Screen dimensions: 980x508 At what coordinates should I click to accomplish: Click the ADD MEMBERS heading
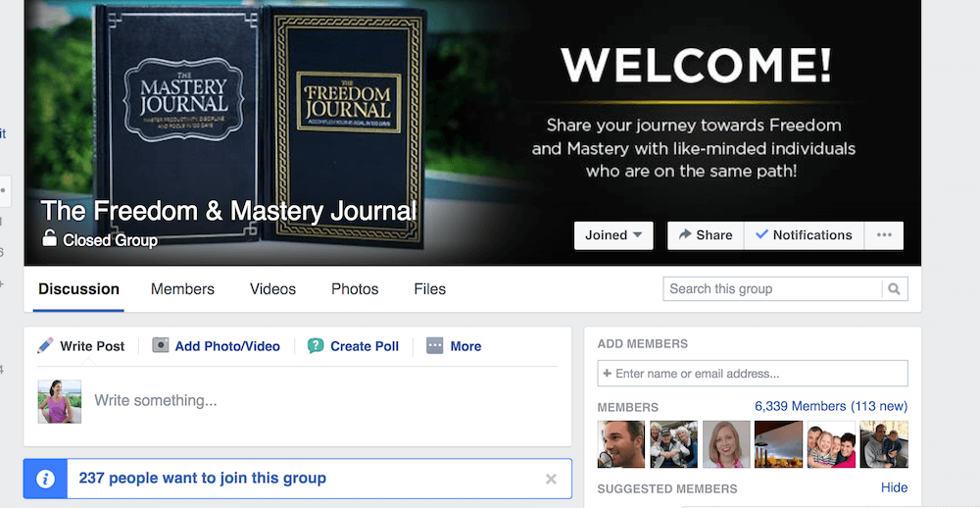pos(643,344)
